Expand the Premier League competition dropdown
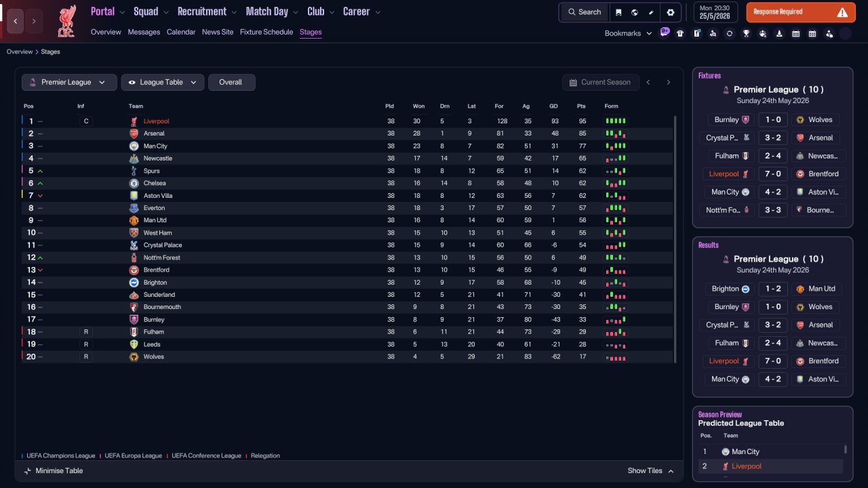 (x=69, y=82)
